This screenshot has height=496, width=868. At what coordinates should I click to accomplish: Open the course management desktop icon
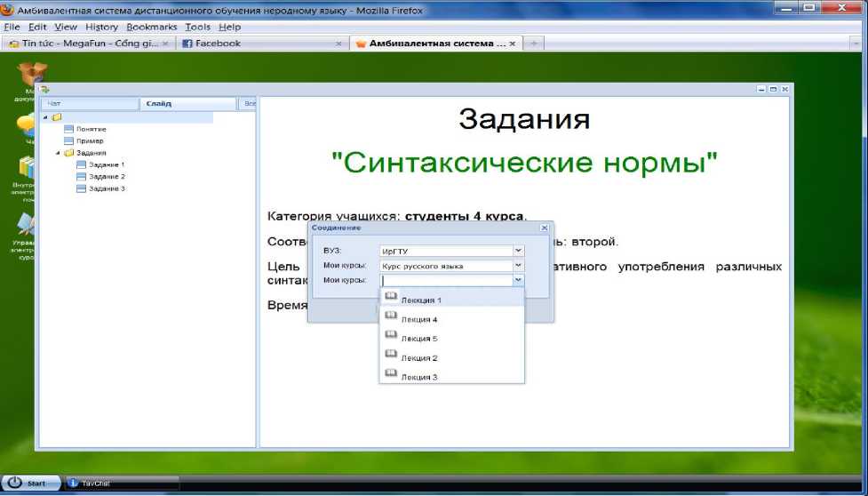click(x=27, y=225)
